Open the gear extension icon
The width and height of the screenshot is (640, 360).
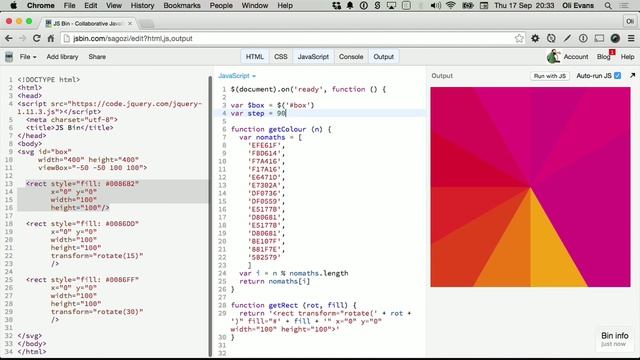click(535, 38)
